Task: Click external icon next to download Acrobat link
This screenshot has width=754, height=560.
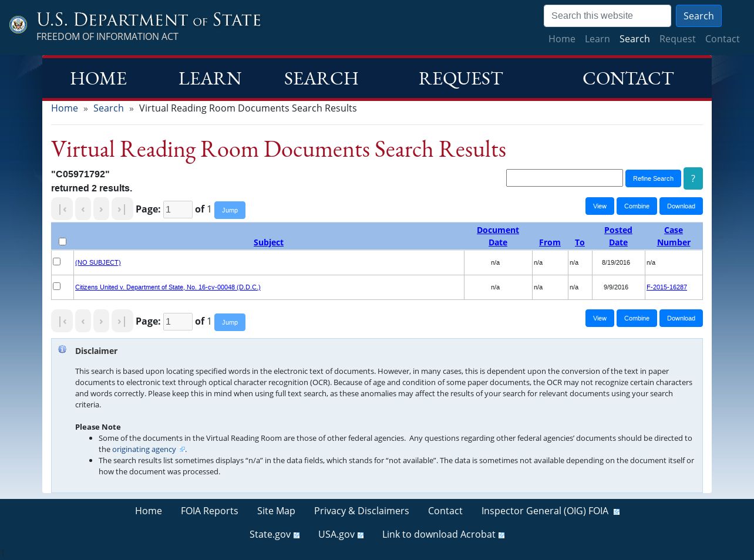Action: click(501, 535)
